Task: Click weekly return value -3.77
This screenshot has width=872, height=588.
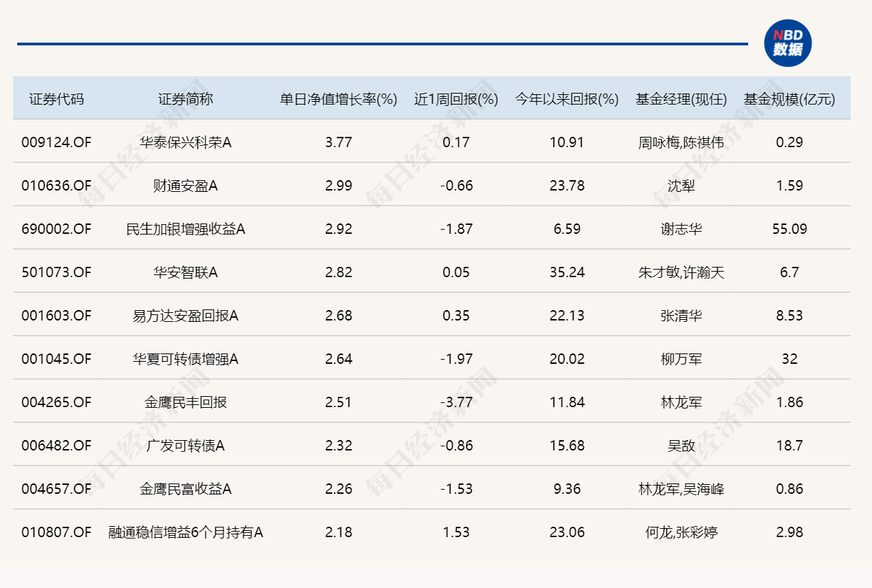Action: coord(456,402)
